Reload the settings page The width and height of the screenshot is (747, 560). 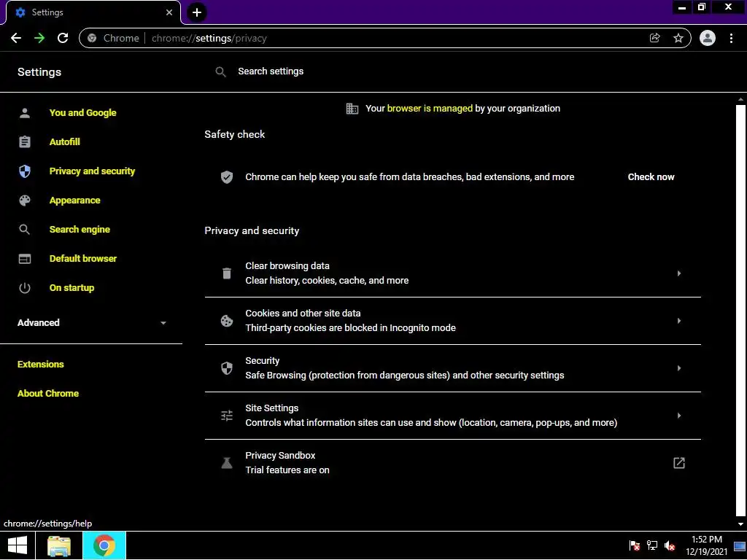63,38
